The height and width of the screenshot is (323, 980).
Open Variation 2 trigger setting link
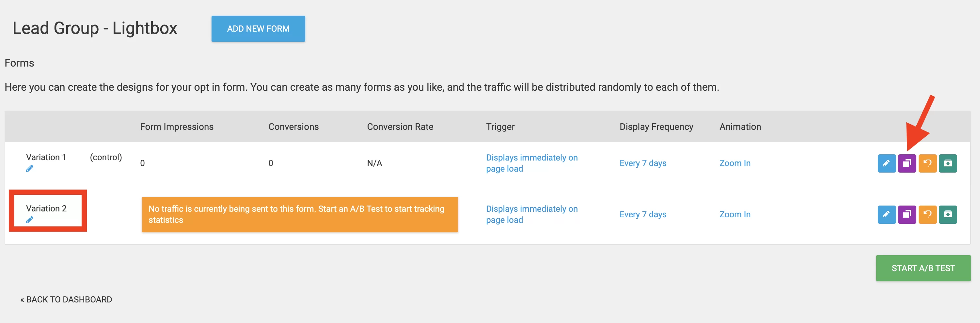click(x=531, y=214)
